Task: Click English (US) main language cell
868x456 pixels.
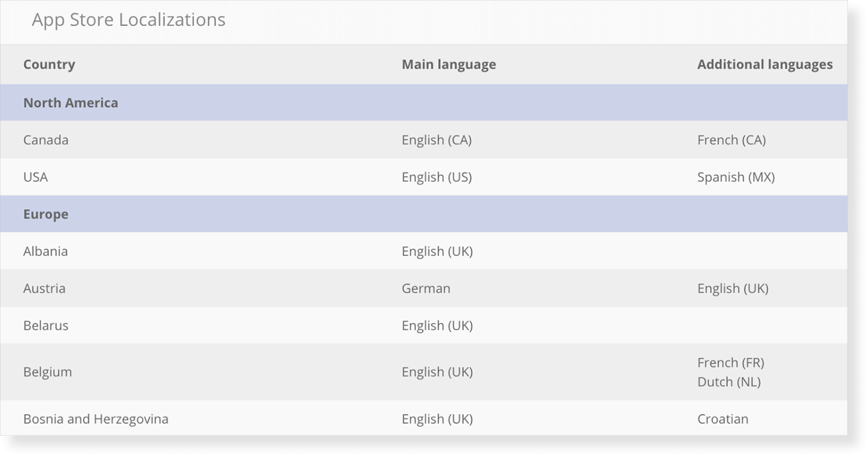Action: click(437, 177)
